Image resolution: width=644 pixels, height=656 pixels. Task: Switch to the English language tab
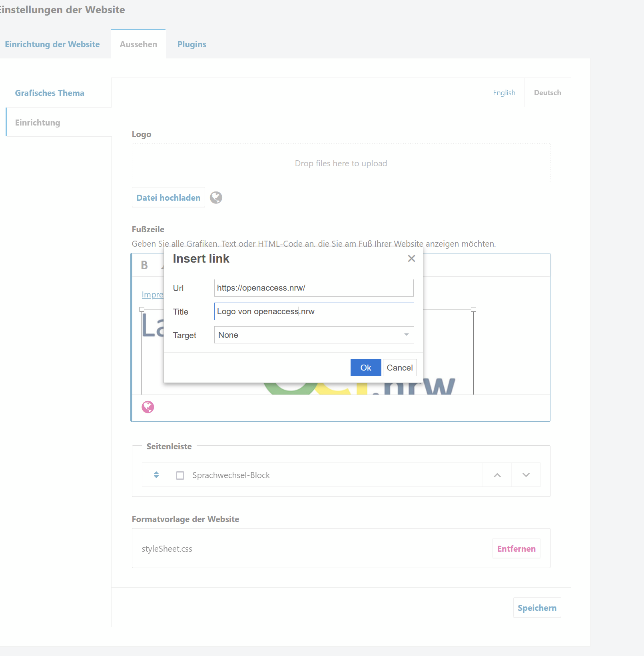[x=504, y=93]
